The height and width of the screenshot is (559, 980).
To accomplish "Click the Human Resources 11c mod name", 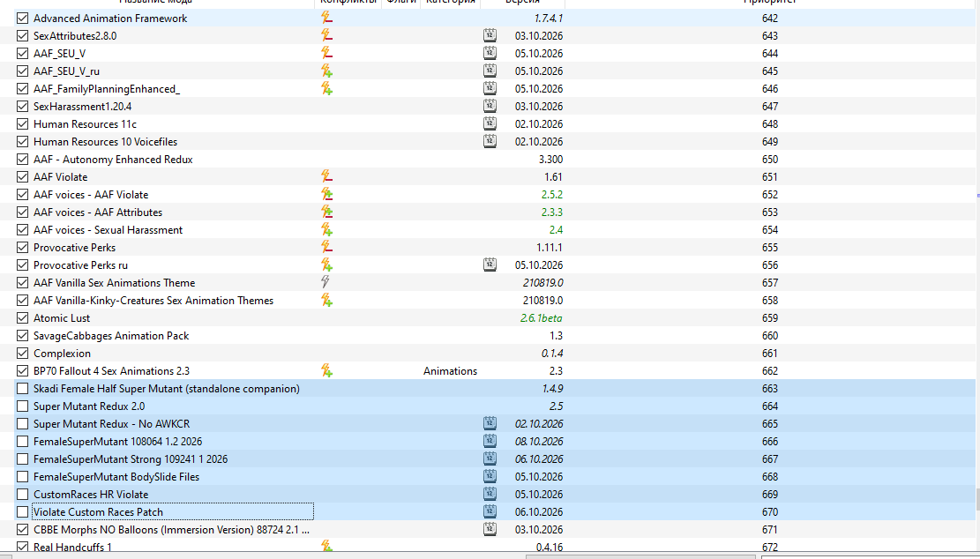I will (x=85, y=123).
